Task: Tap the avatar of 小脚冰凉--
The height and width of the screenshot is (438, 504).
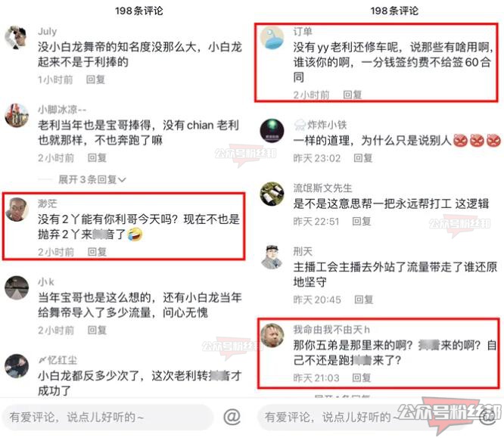Action: (17, 116)
